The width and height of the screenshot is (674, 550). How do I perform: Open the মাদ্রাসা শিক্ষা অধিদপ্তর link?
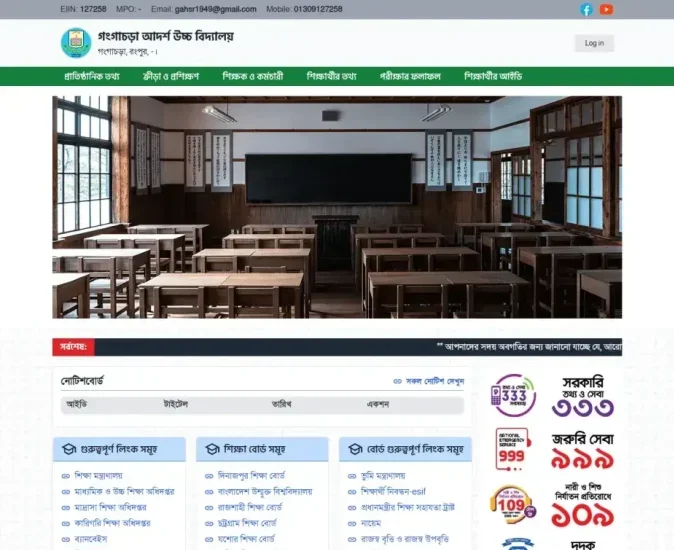click(x=110, y=507)
